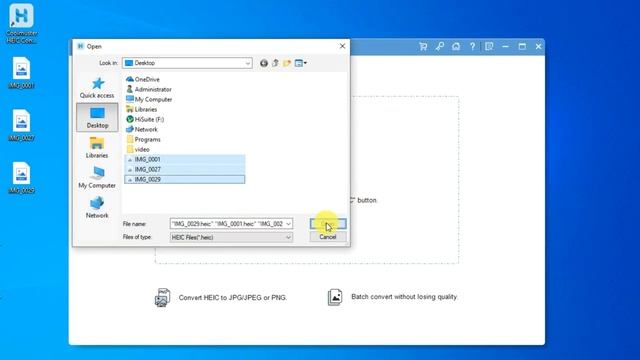The height and width of the screenshot is (360, 640).
Task: Select video folder in file list
Action: [138, 149]
